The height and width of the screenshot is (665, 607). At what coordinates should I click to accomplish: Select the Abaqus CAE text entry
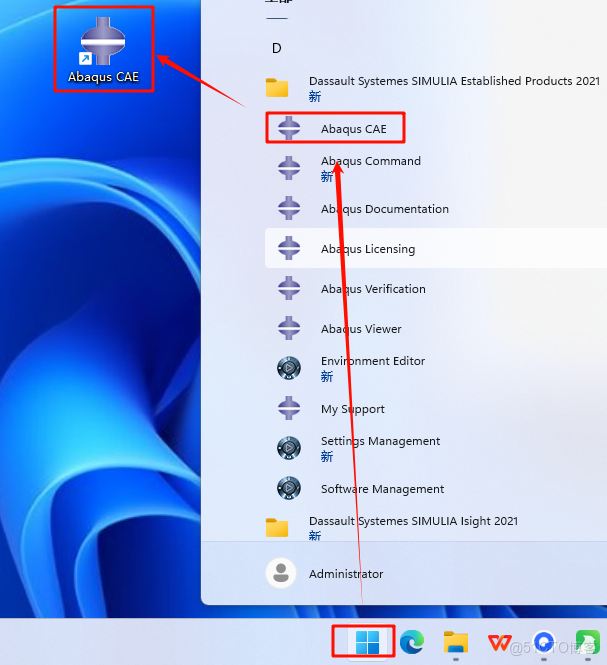click(x=354, y=129)
